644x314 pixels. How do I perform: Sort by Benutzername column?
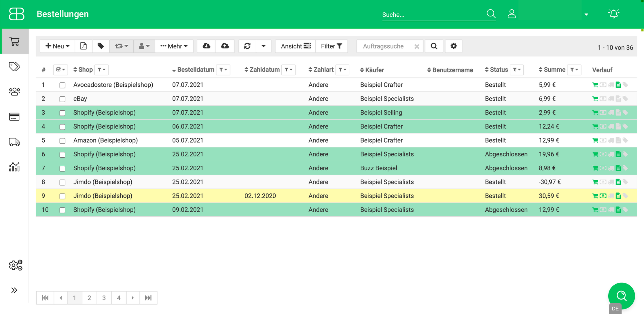450,70
